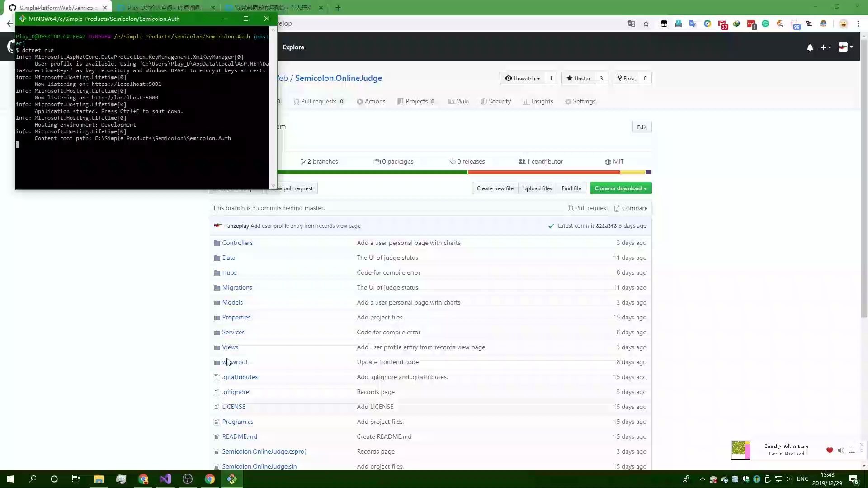Screen dimensions: 868x488
Task: Open the repository Settings tab
Action: click(x=580, y=101)
